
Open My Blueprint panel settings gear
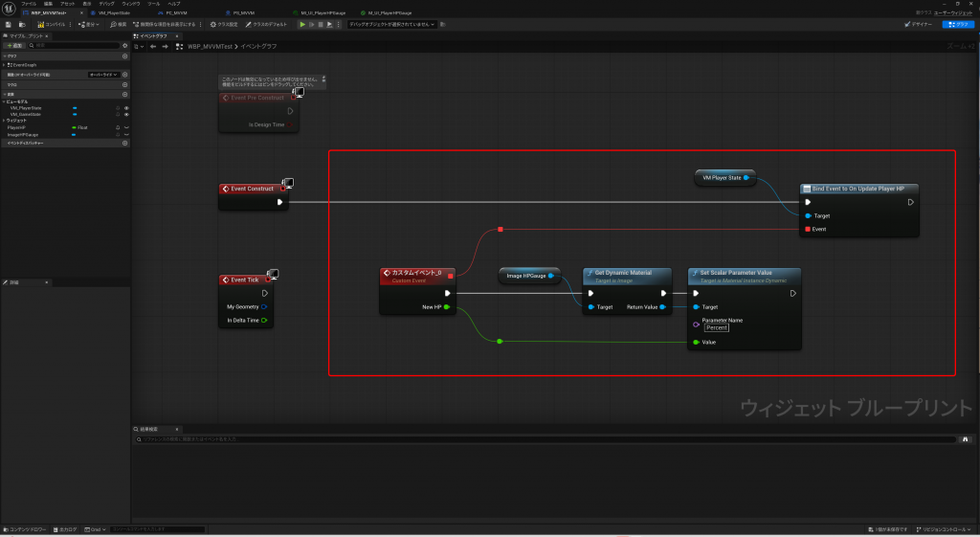(x=124, y=45)
